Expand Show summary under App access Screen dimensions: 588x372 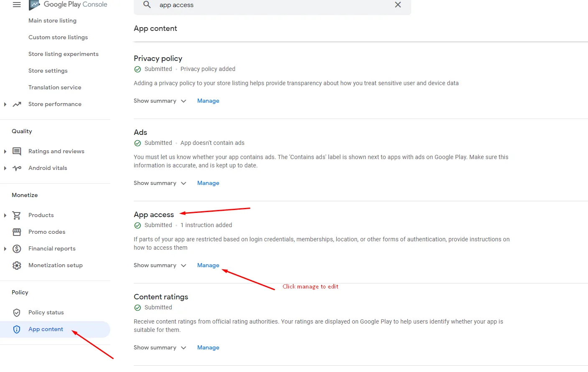tap(160, 265)
